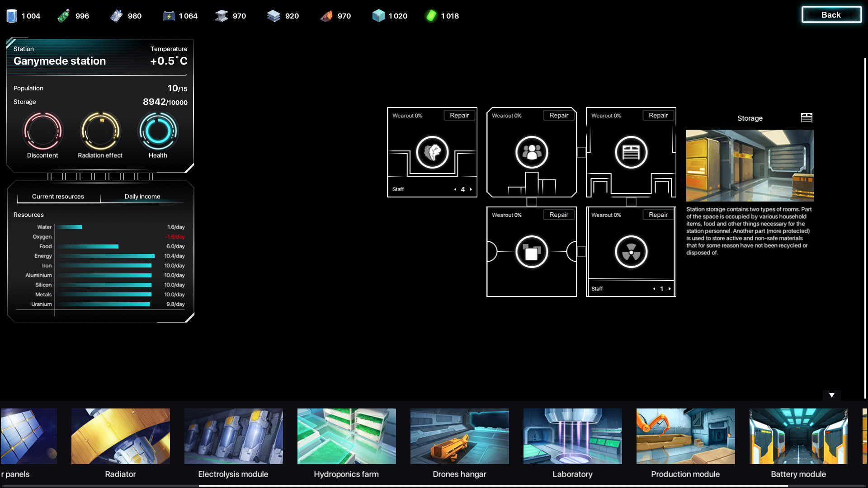Click the radiation hazard icon on the waste module

click(631, 252)
